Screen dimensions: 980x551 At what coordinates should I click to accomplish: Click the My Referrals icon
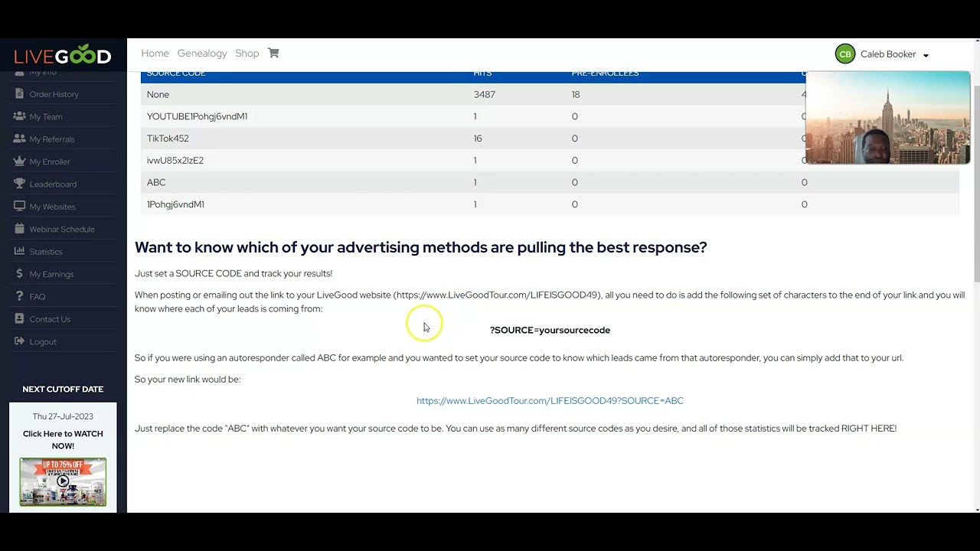[x=19, y=139]
